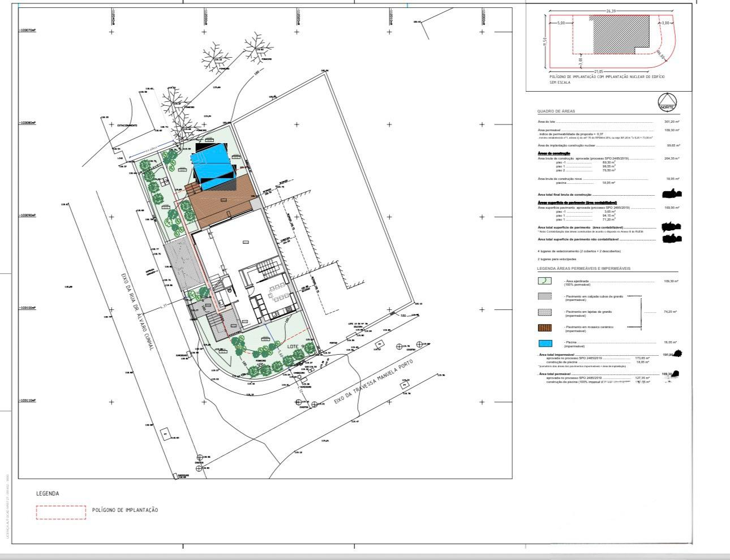
Task: Click the LEGENDA title below the drawing
Action: (48, 494)
